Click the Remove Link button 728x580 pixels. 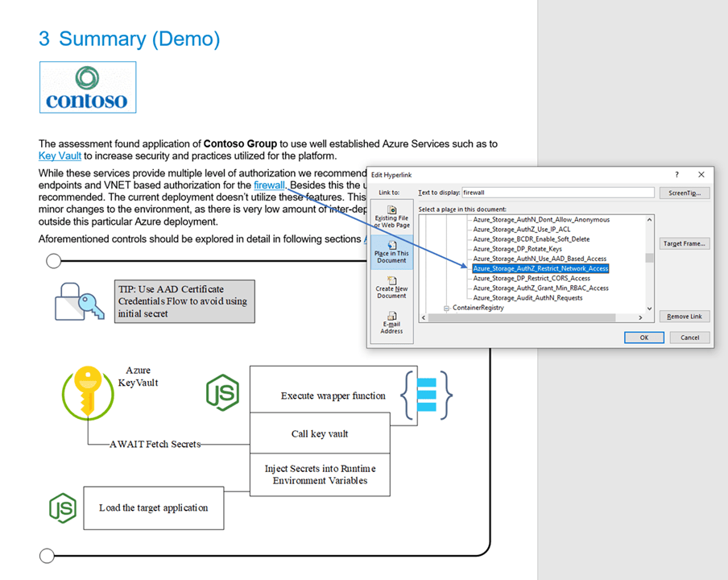(685, 317)
